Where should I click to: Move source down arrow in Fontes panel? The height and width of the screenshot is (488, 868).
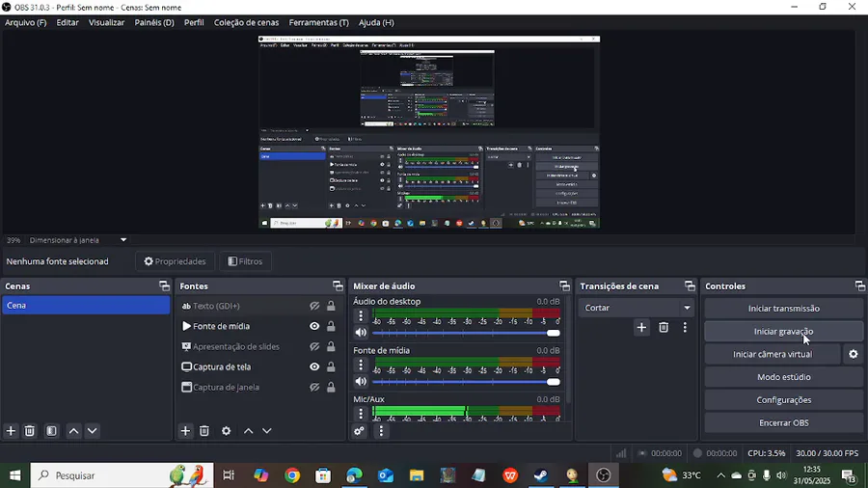coord(267,430)
